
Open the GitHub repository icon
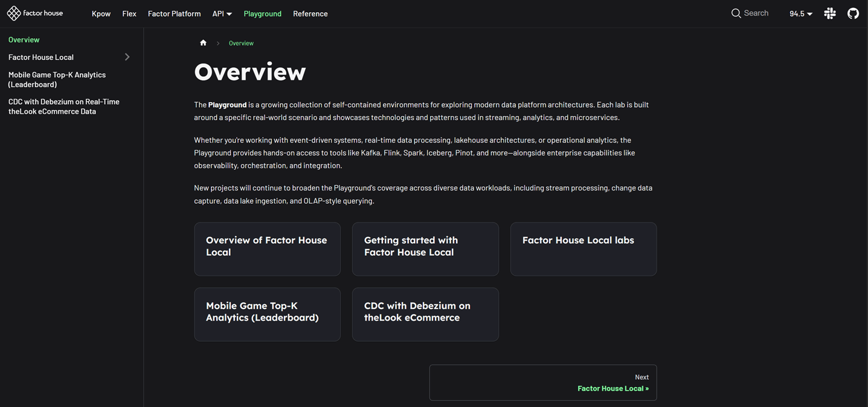point(853,13)
